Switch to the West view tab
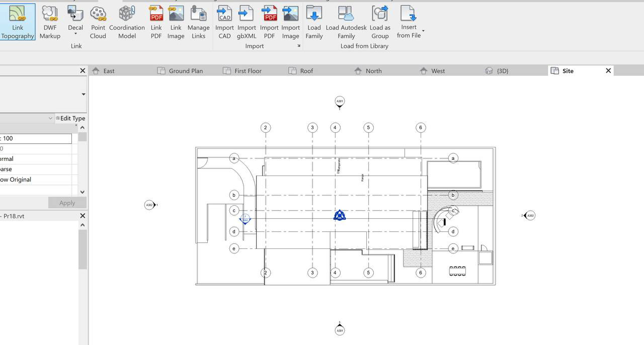The width and height of the screenshot is (644, 345). point(438,71)
